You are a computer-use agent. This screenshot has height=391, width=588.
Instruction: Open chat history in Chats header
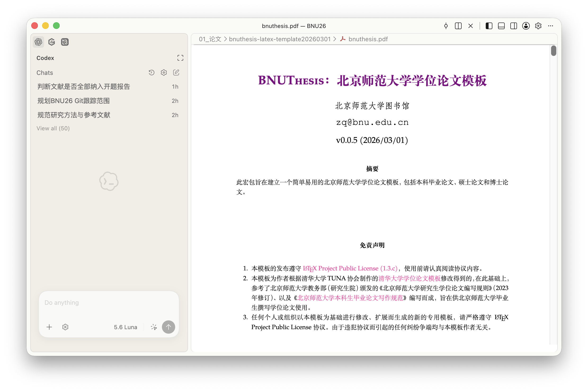[151, 73]
